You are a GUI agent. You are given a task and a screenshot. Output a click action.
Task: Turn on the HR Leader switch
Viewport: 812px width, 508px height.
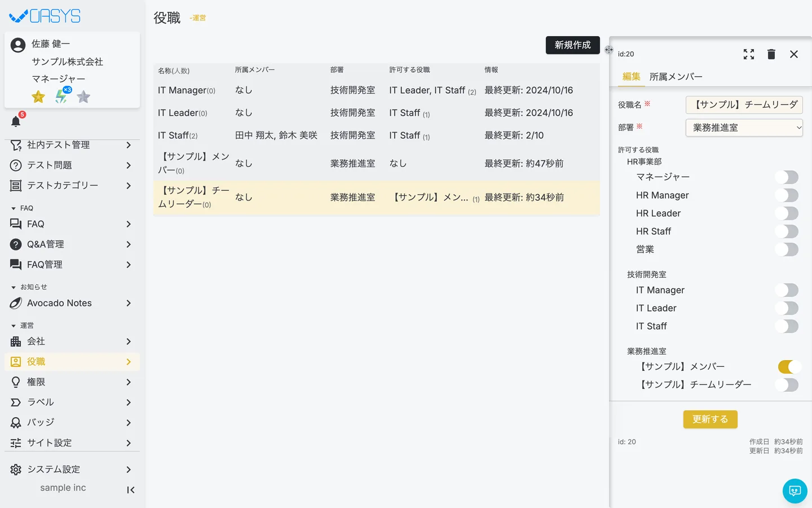point(787,213)
